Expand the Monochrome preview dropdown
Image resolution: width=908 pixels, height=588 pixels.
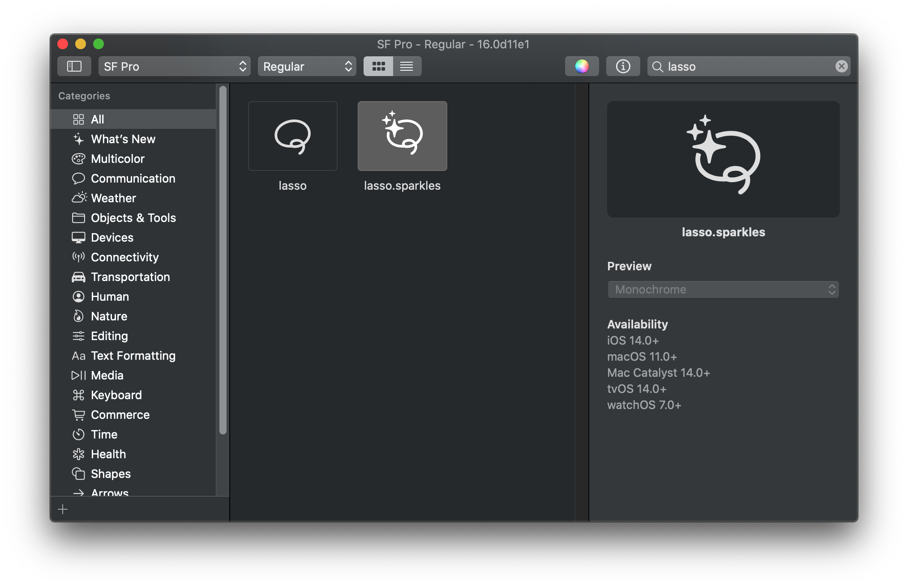click(x=723, y=290)
